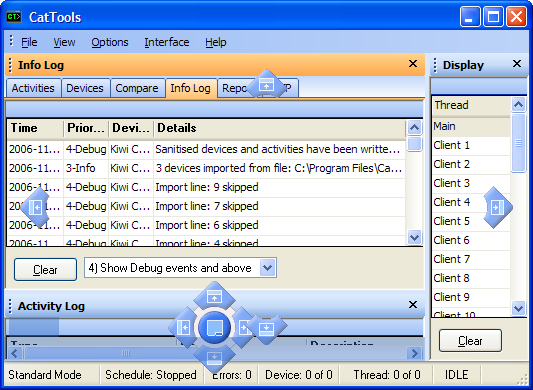Click the Activity Log panel title bar
533x390 pixels.
click(x=215, y=305)
